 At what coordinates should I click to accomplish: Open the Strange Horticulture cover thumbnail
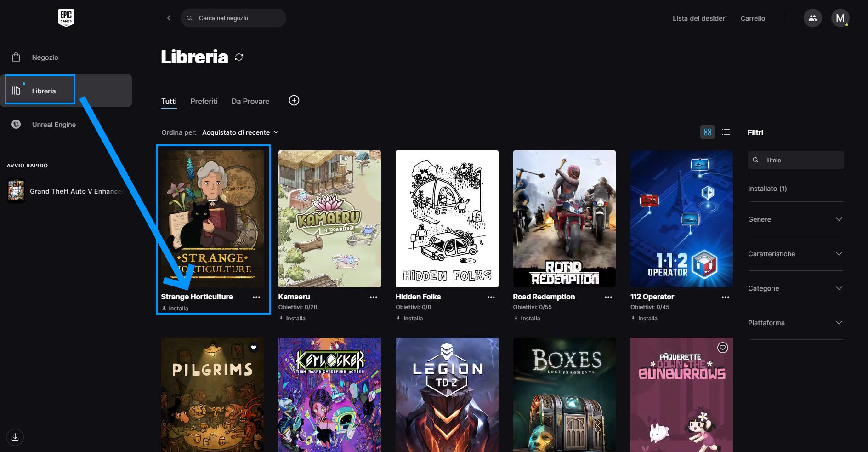pos(212,219)
